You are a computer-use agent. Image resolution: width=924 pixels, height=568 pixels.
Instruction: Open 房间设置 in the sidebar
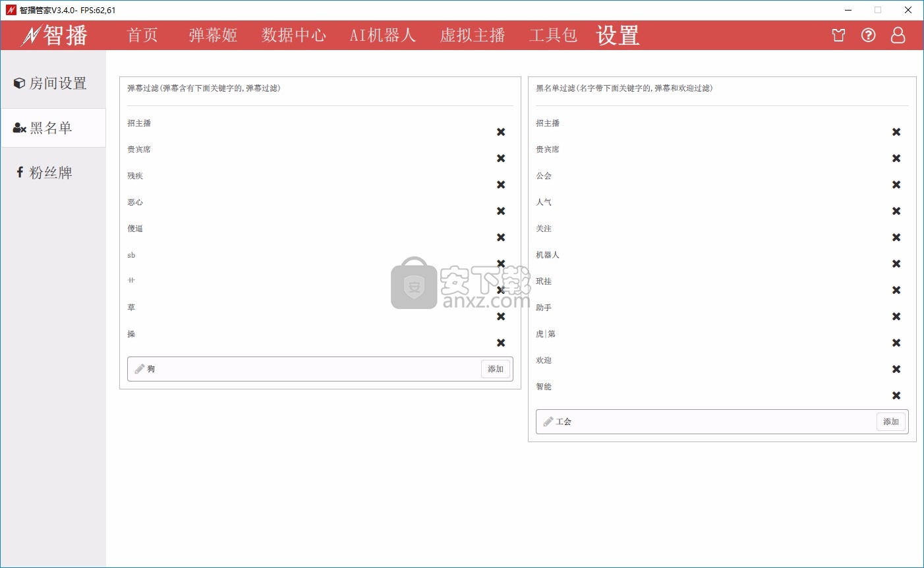click(53, 83)
